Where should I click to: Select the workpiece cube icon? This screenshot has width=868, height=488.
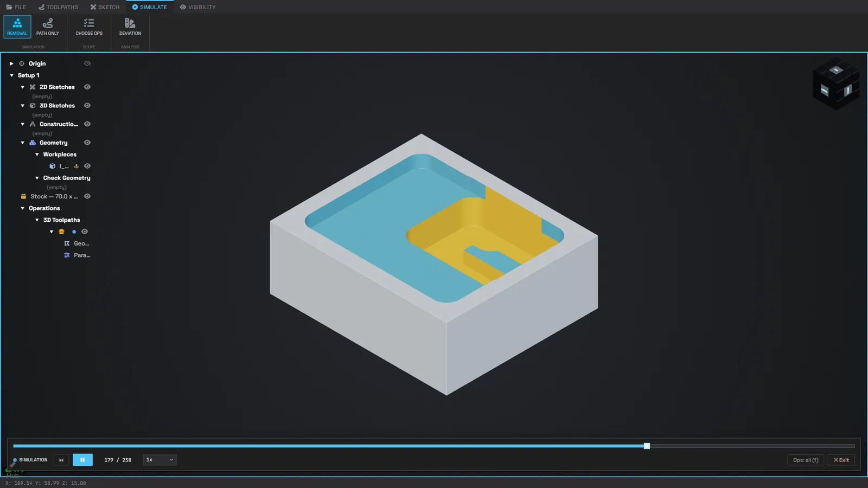pos(52,166)
